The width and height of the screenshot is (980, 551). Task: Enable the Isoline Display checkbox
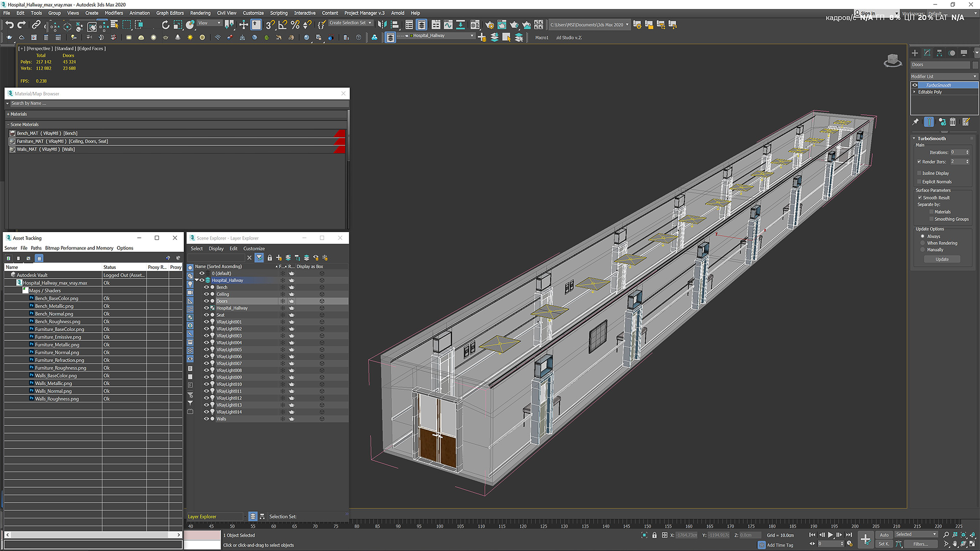pos(920,173)
